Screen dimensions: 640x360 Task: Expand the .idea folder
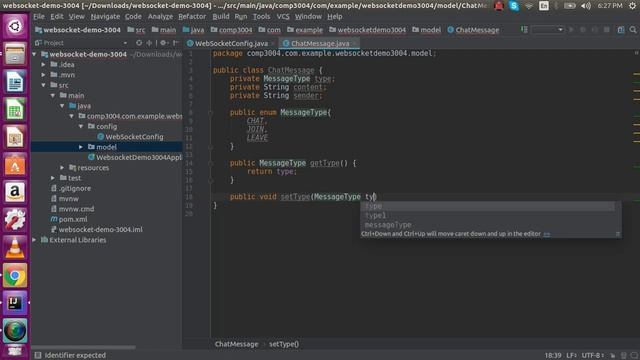[44, 64]
